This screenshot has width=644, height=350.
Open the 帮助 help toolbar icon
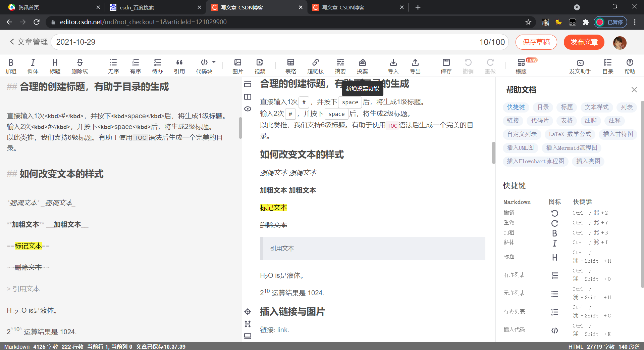tap(630, 66)
